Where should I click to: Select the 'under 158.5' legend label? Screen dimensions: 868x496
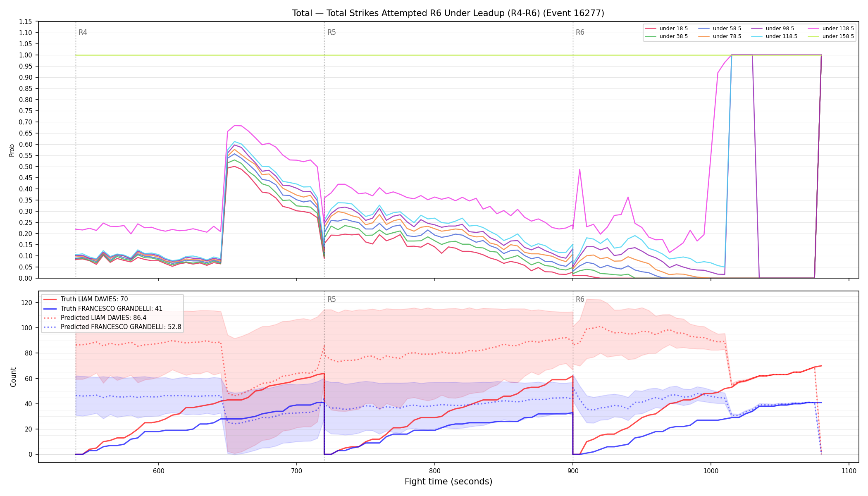click(838, 36)
